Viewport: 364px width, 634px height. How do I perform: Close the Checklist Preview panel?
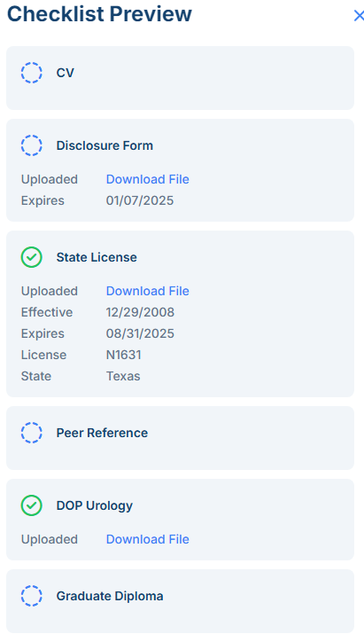point(359,16)
